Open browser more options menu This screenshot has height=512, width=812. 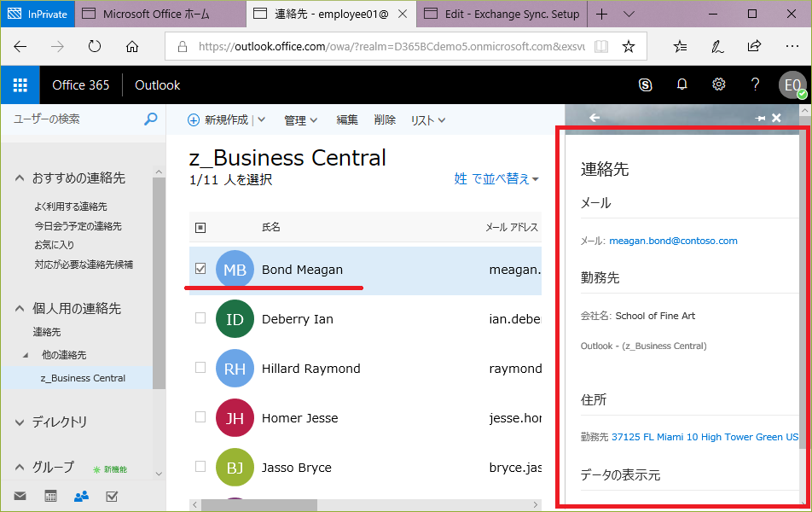[792, 47]
